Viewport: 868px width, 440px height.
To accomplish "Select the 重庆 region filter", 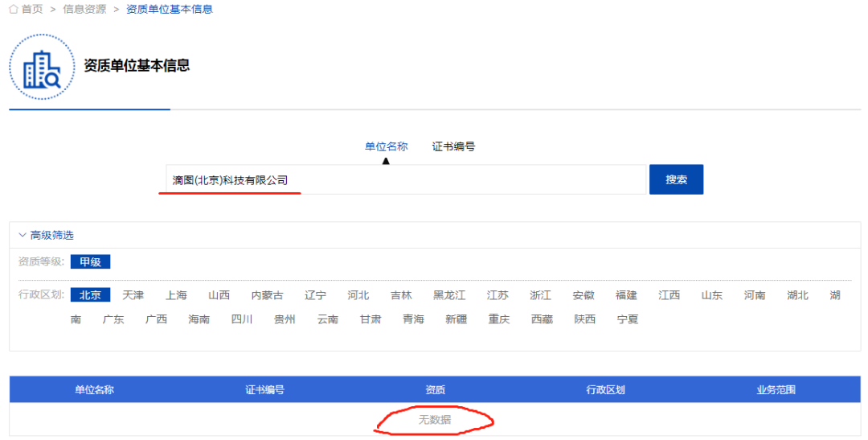I will (x=499, y=319).
